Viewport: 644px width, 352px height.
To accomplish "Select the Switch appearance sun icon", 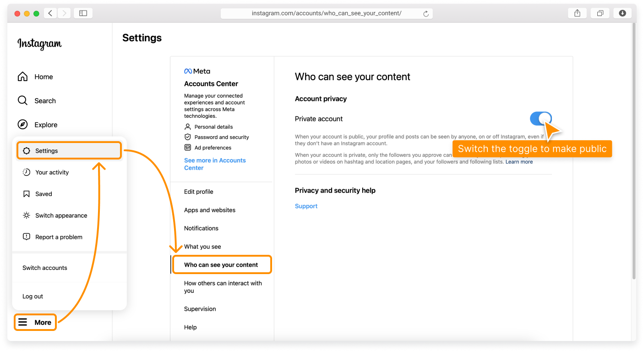I will point(26,215).
